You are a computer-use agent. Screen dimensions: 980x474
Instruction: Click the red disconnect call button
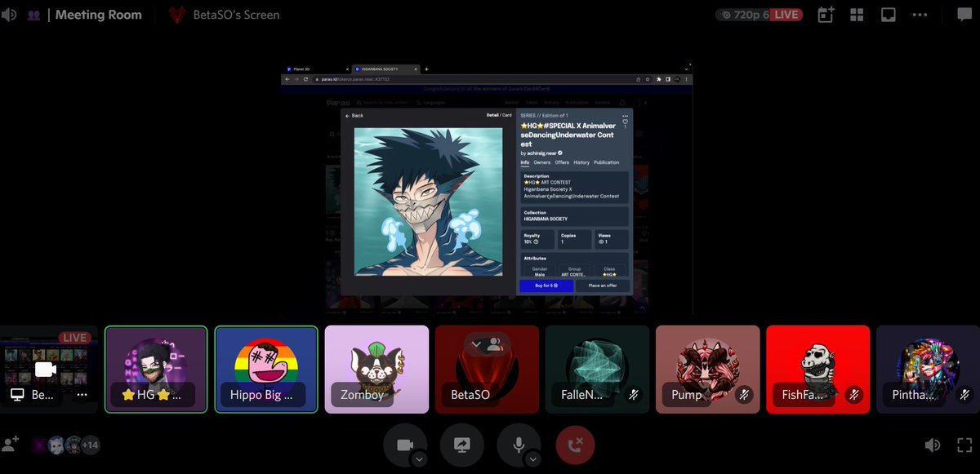(x=575, y=445)
